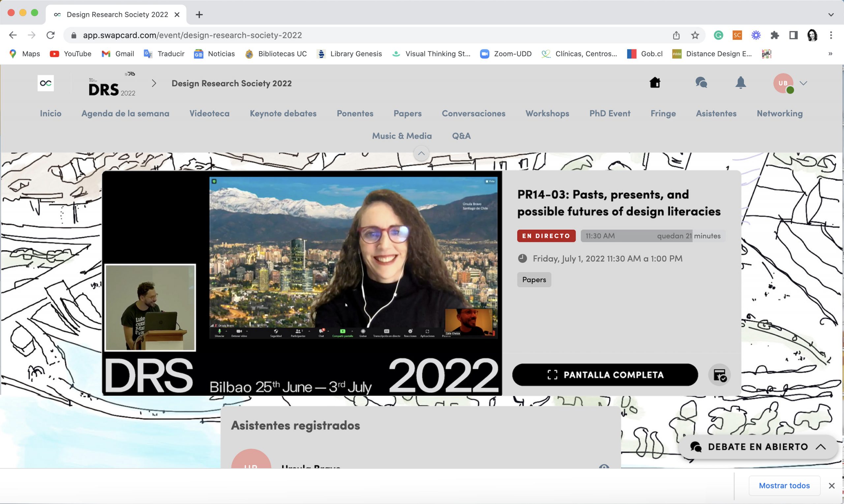Click browser forward arrow
Image resolution: width=844 pixels, height=504 pixels.
coord(32,35)
